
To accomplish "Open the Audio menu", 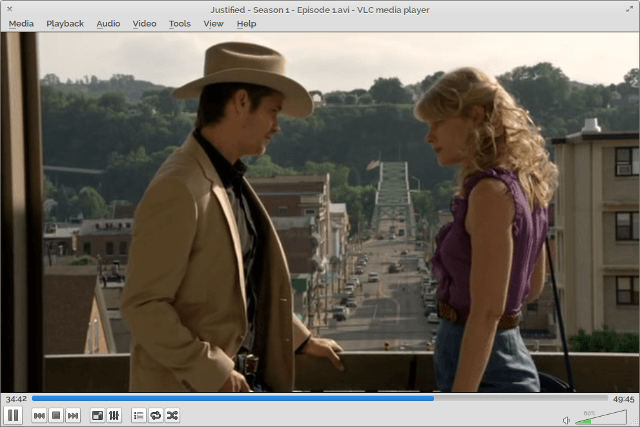I will point(108,24).
